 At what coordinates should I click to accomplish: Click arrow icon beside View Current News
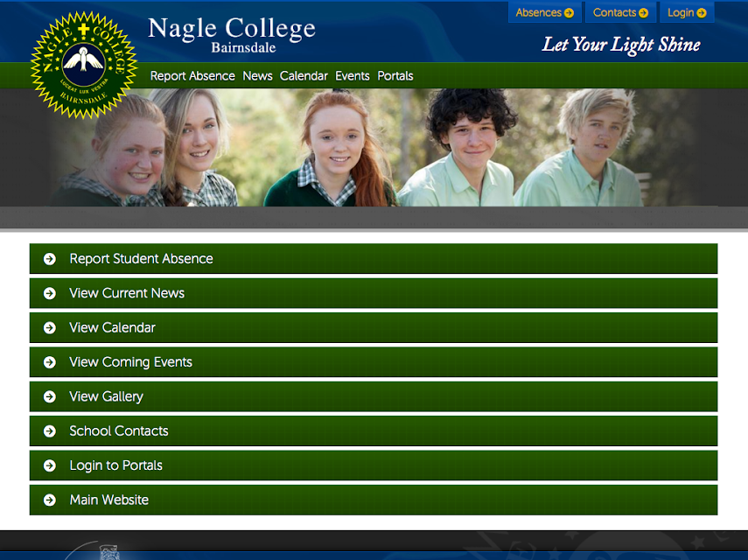tap(50, 293)
